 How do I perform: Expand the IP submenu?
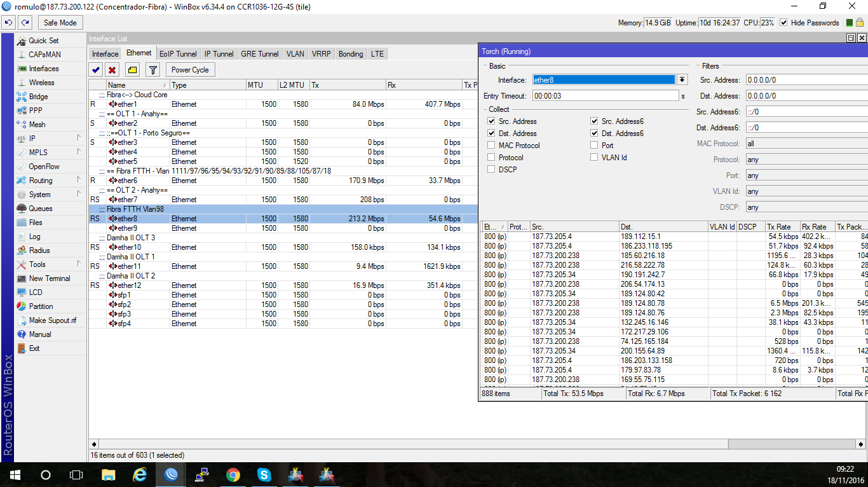32,139
